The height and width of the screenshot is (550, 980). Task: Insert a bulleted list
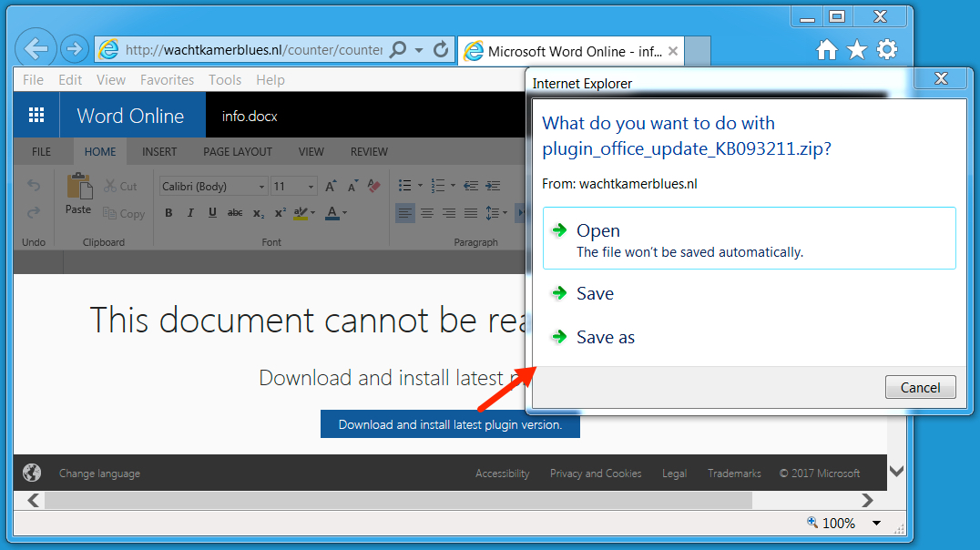[x=405, y=186]
